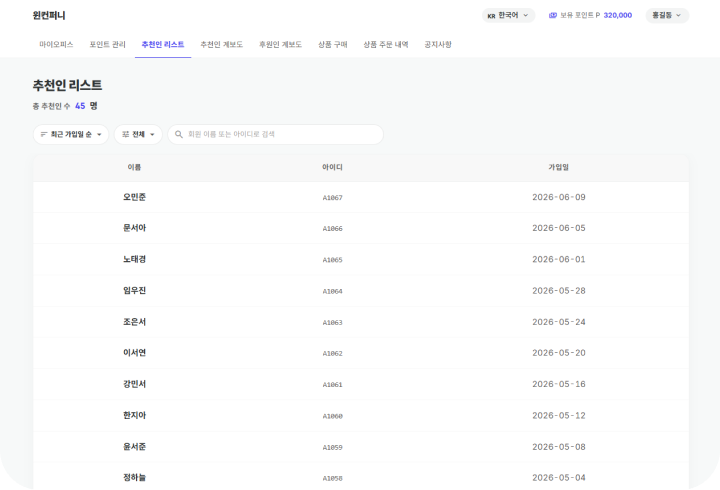
Task: Click the join date 2026-05-08
Action: coord(559,446)
